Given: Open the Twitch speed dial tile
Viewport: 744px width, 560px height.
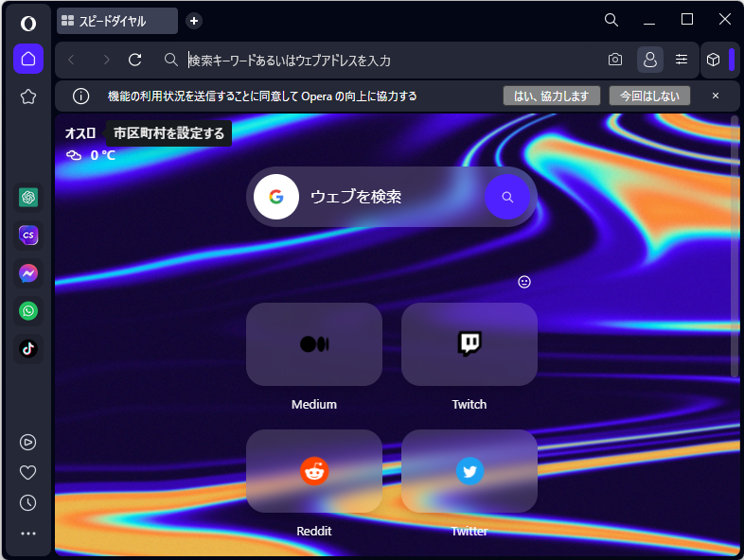Looking at the screenshot, I should (x=469, y=344).
